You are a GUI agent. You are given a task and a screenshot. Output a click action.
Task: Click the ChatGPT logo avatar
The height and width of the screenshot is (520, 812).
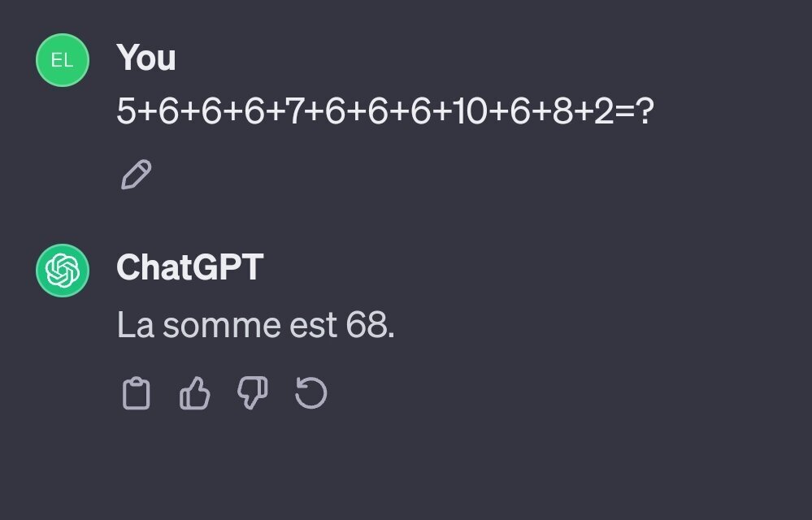[62, 270]
